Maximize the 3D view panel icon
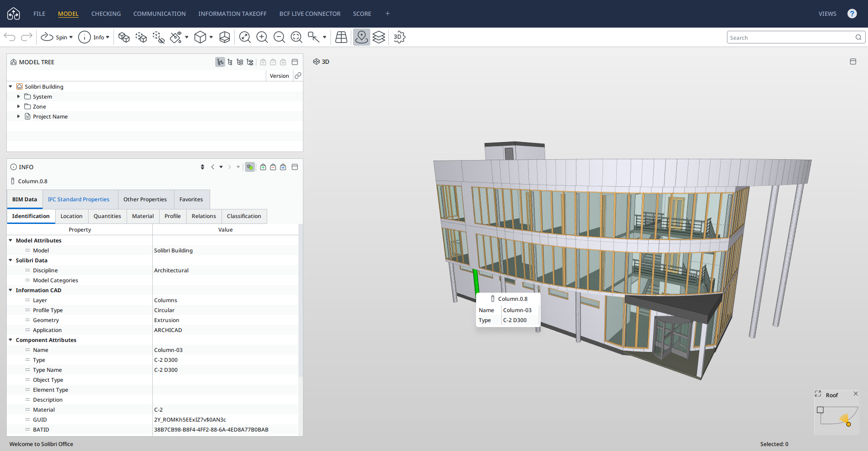 (x=853, y=62)
